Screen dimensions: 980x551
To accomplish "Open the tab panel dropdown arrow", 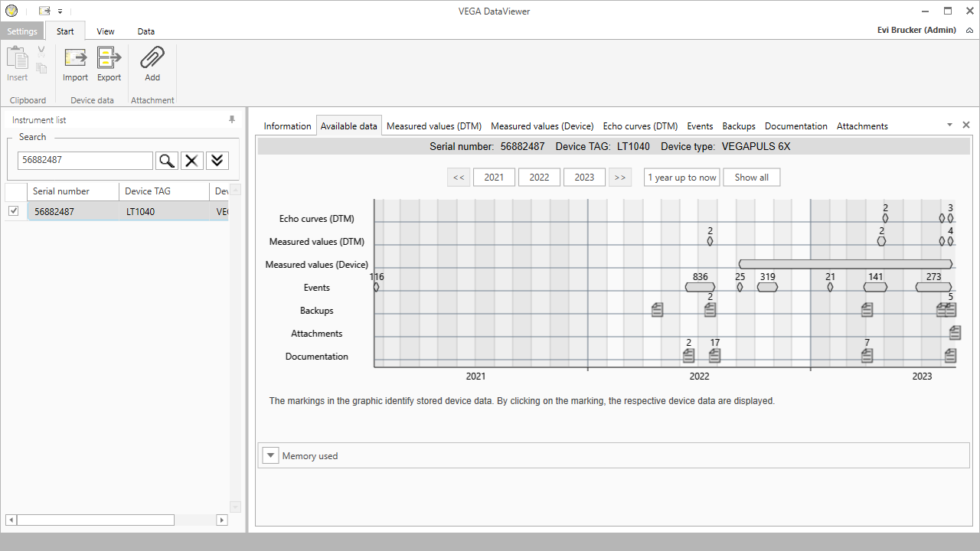I will pyautogui.click(x=949, y=125).
